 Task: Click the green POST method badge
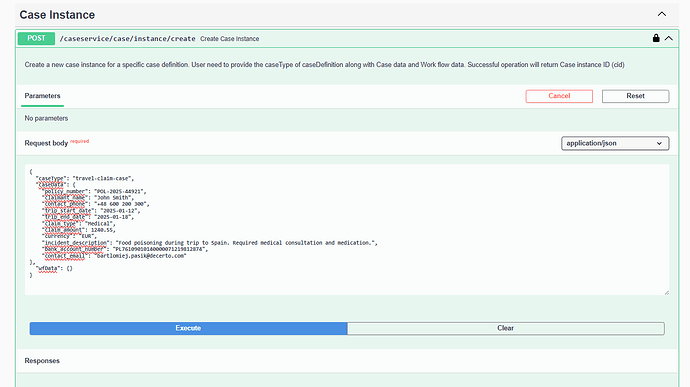36,38
